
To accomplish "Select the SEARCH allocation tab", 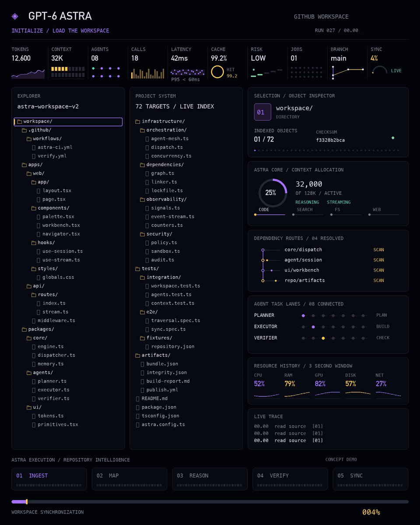I will click(x=308, y=212).
